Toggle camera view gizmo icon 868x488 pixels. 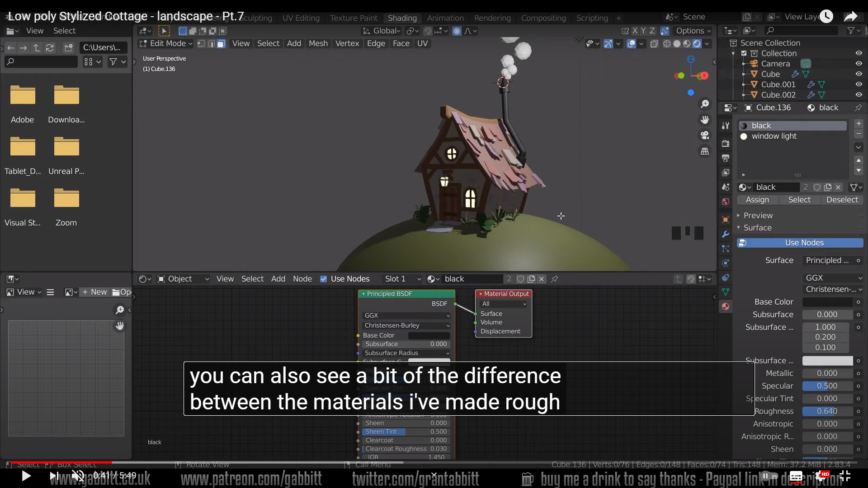point(705,136)
